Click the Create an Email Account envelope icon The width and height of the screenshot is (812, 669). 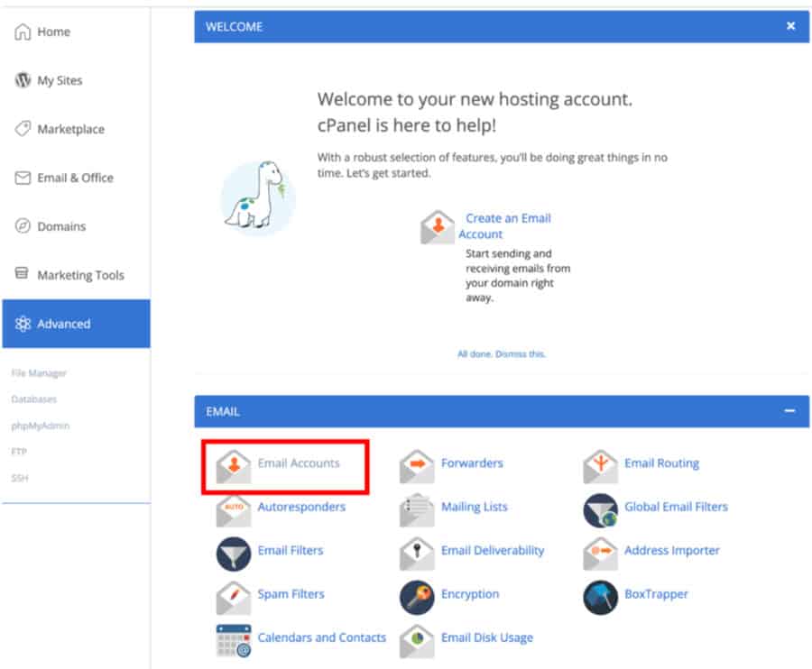coord(438,227)
